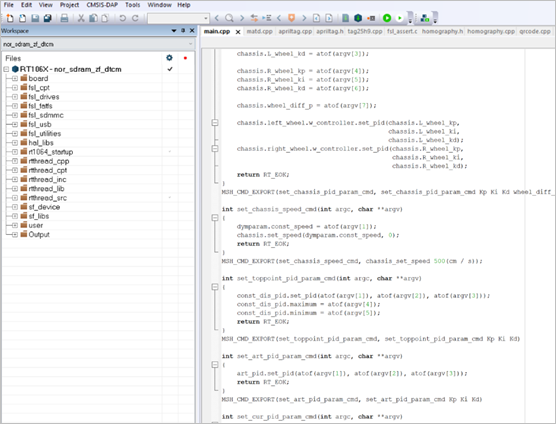This screenshot has width=556, height=424.
Task: Undo the last edit
Action: [x=122, y=18]
